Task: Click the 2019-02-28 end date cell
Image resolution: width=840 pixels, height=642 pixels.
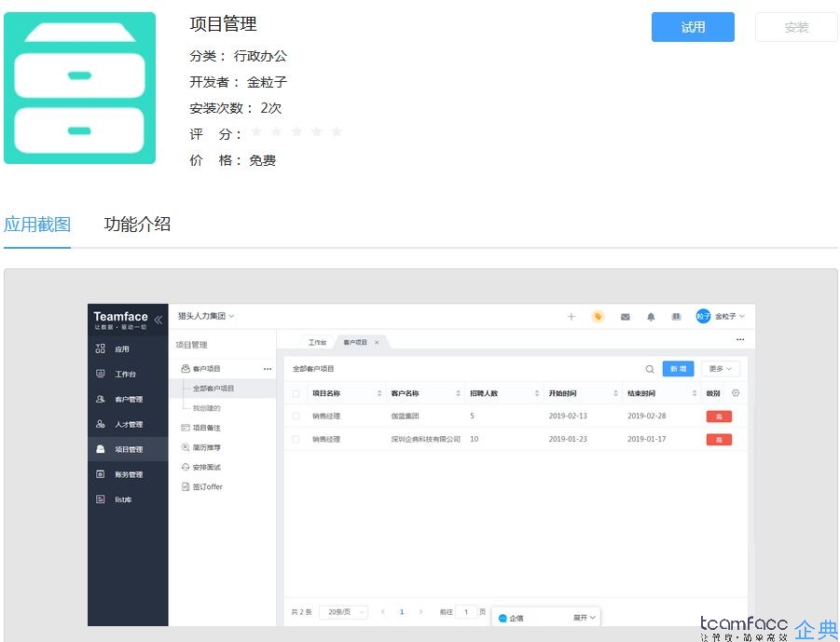Action: click(647, 416)
